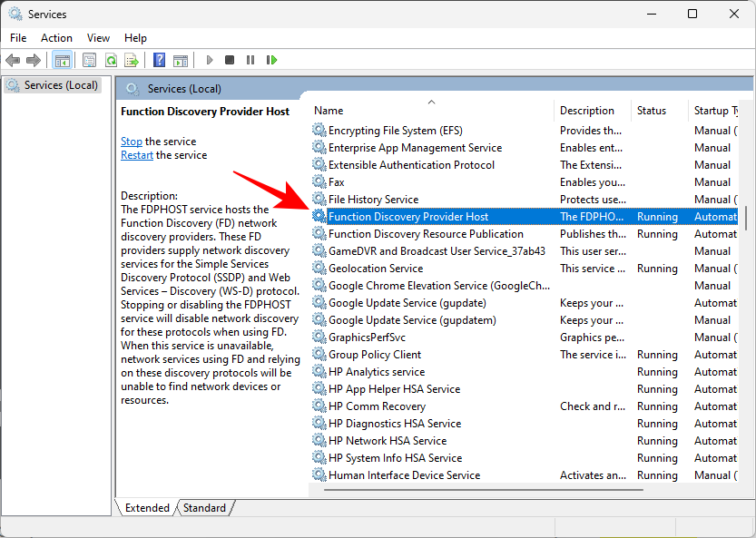The height and width of the screenshot is (538, 756).
Task: Open the Help question mark toolbar icon
Action: 159,60
